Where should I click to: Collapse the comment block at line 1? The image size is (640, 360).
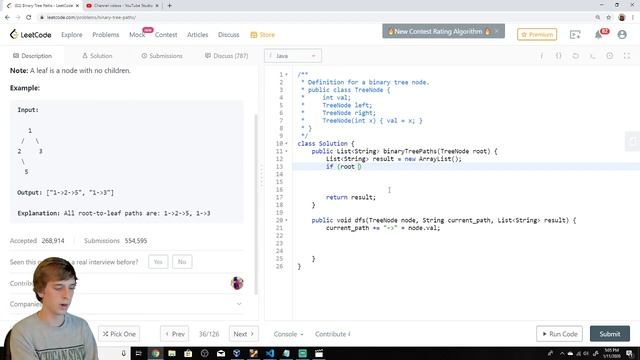[x=287, y=75]
